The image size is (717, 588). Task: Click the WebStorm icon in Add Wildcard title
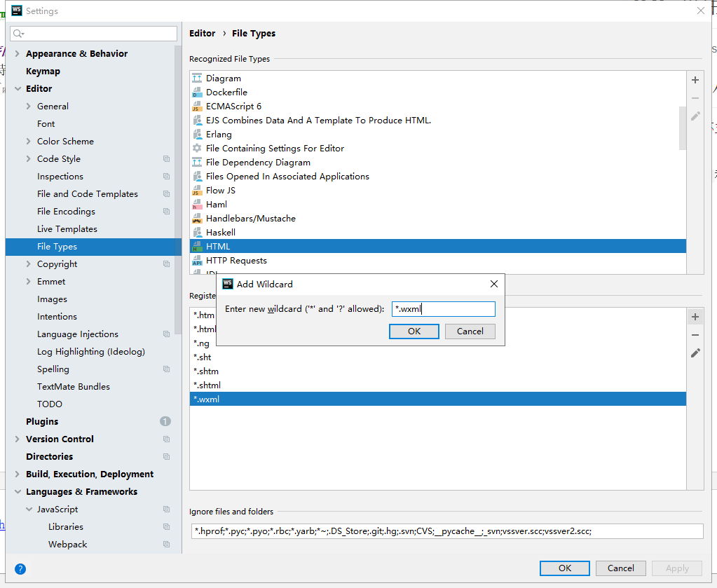(228, 284)
